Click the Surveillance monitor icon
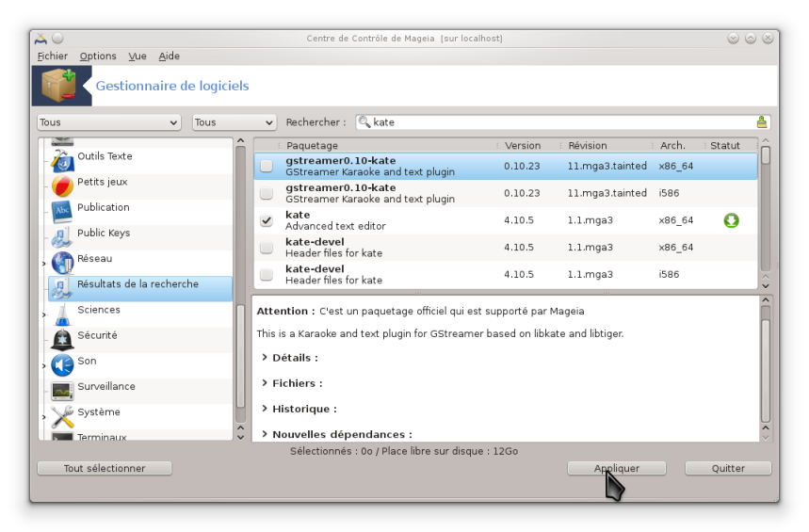809x532 pixels. [62, 391]
